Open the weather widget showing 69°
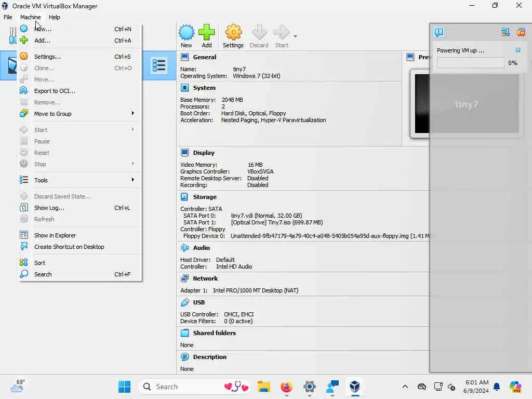The height and width of the screenshot is (399, 532). click(x=18, y=386)
